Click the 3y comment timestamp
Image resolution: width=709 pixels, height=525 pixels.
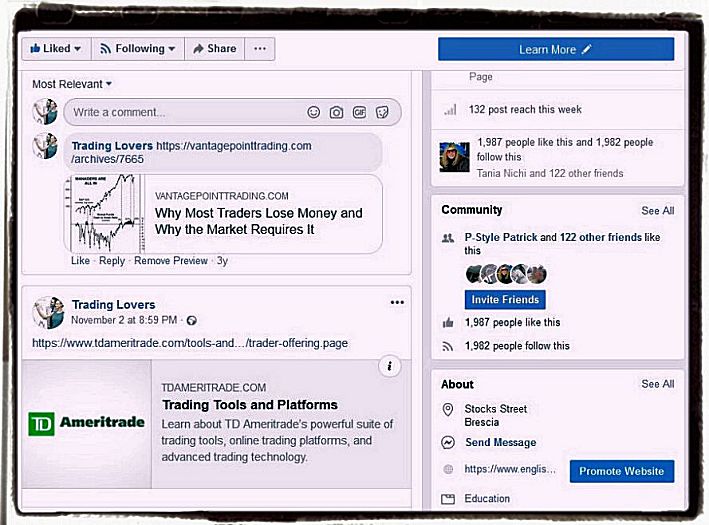[222, 261]
